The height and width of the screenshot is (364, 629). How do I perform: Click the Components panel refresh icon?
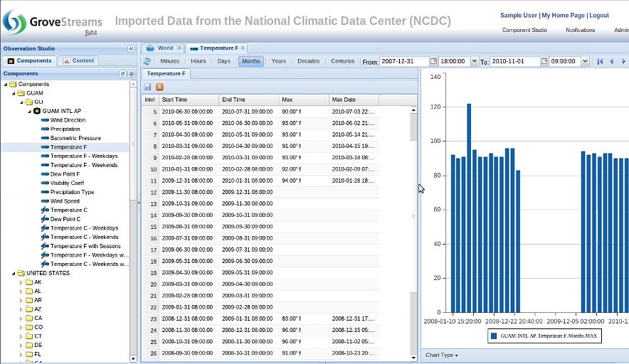click(122, 73)
